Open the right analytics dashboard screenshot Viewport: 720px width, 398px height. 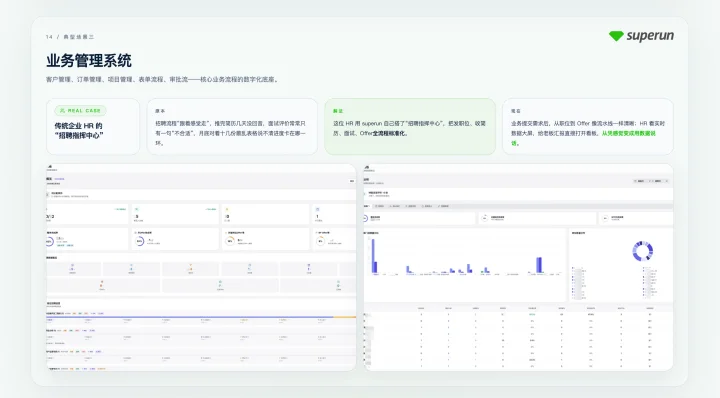pos(518,267)
